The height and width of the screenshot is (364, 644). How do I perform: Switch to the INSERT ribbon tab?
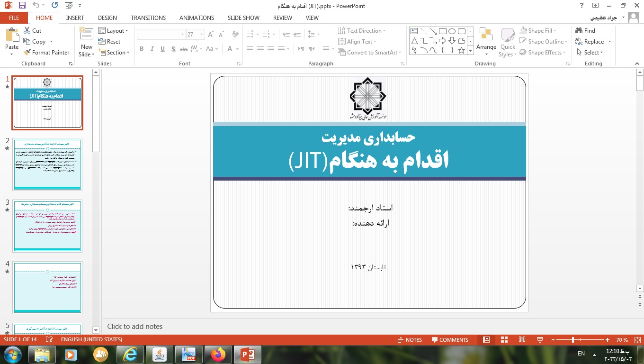pos(75,18)
